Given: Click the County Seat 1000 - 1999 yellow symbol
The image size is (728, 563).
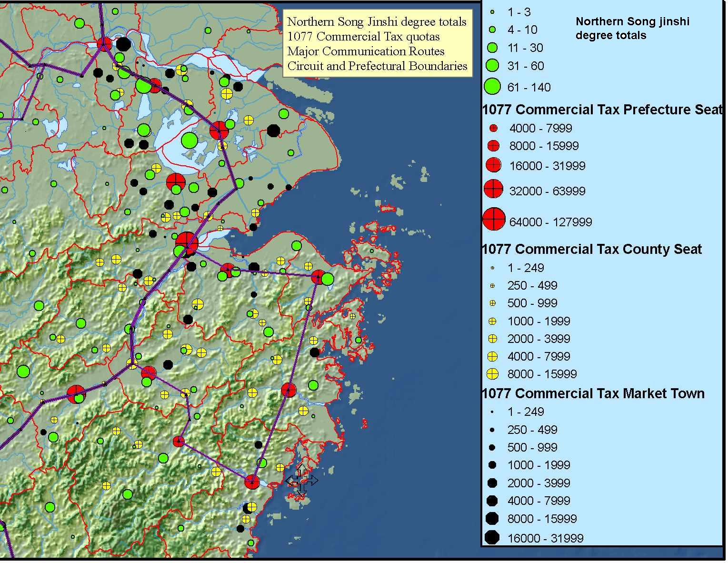Looking at the screenshot, I should point(492,321).
